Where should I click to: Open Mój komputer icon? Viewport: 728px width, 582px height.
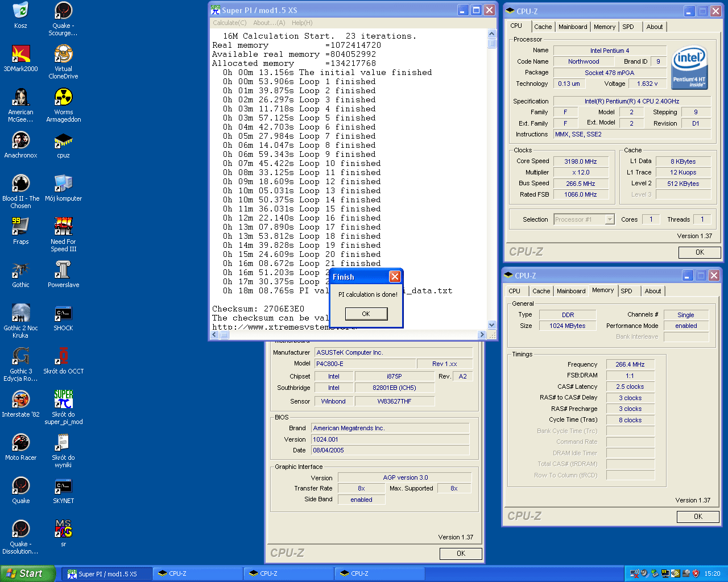pyautogui.click(x=63, y=188)
